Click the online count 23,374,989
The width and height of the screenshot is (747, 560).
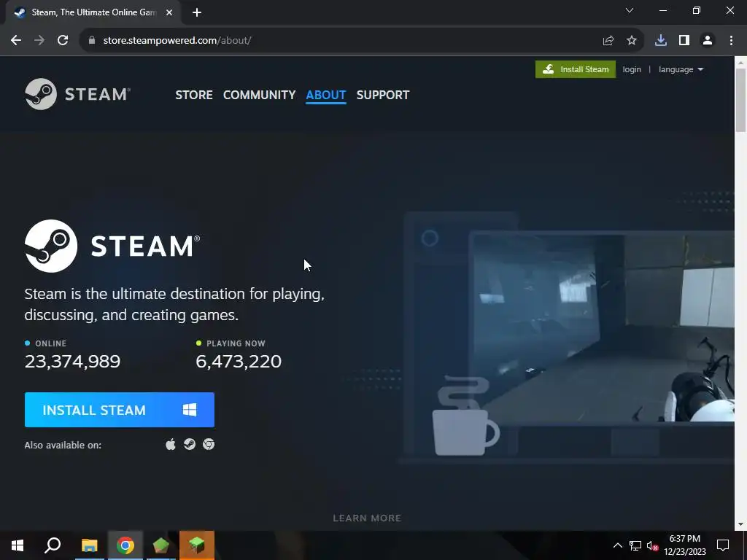[72, 362]
